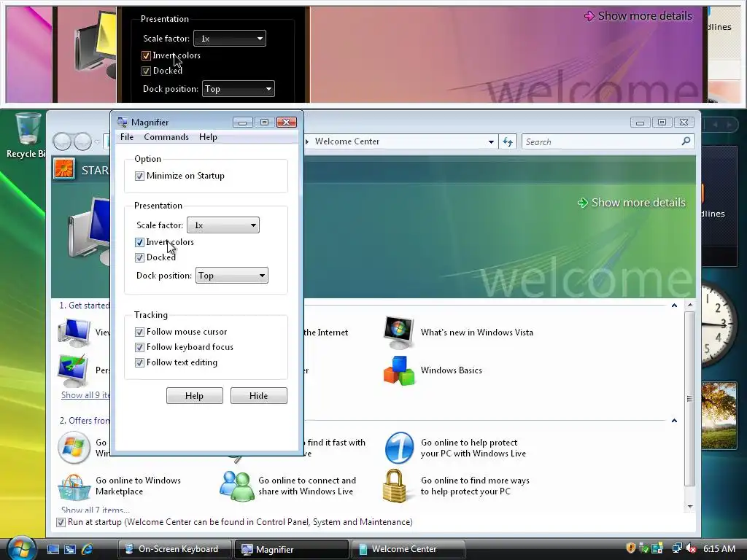Click the back arrow in Welcome Center

(62, 141)
